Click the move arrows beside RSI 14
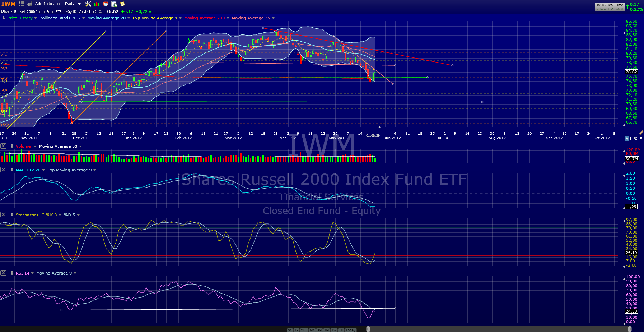This screenshot has width=644, height=332. pyautogui.click(x=12, y=273)
